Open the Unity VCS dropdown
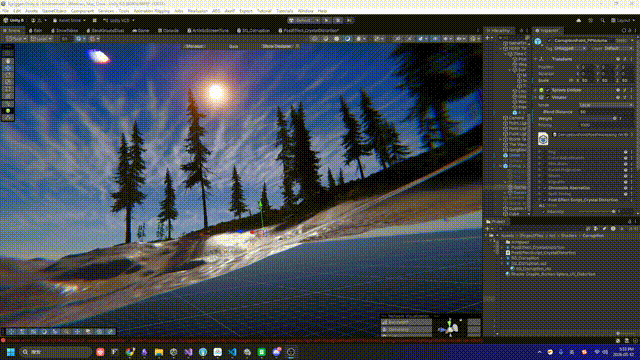This screenshot has width=640, height=360. (118, 20)
